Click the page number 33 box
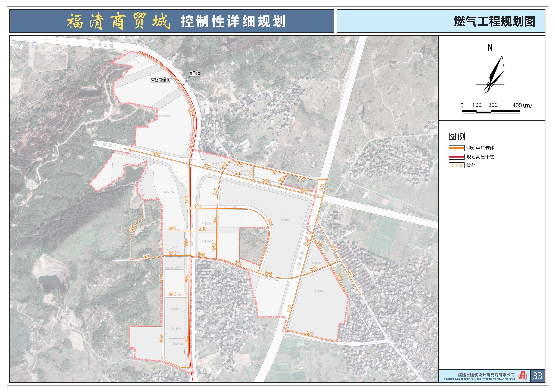Viewport: 555px width, 392px height. point(537,376)
